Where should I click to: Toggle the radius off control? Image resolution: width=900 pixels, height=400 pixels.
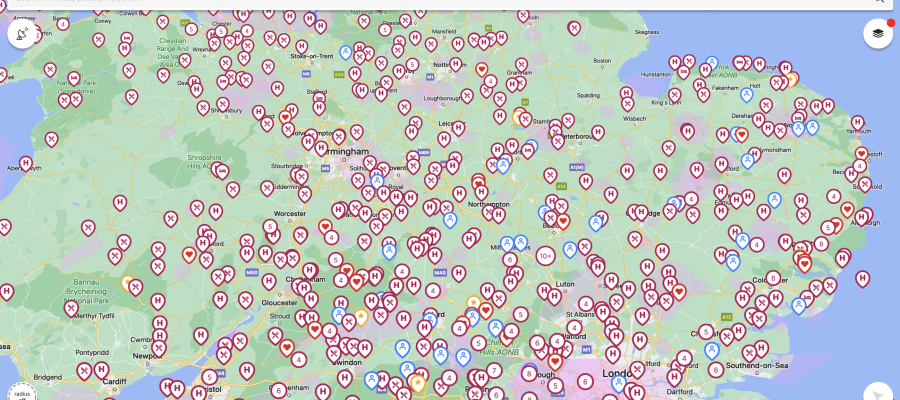pyautogui.click(x=22, y=393)
